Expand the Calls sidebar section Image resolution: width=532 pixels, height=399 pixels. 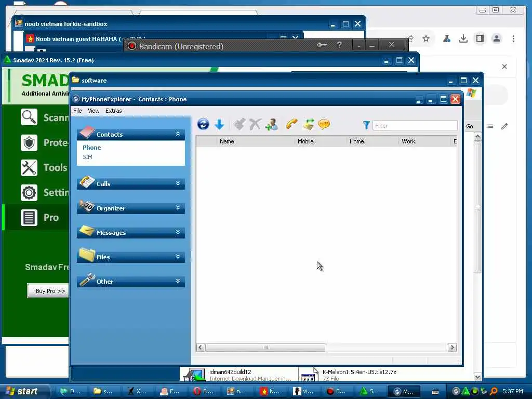[178, 183]
